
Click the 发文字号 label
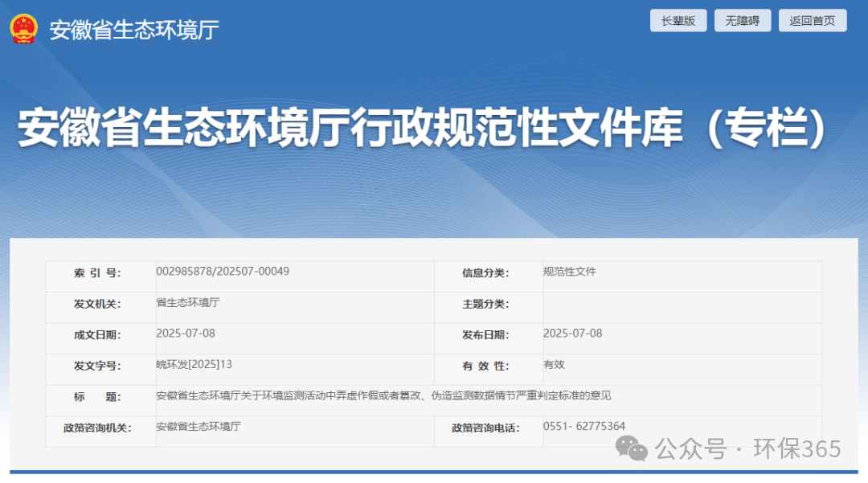(97, 366)
